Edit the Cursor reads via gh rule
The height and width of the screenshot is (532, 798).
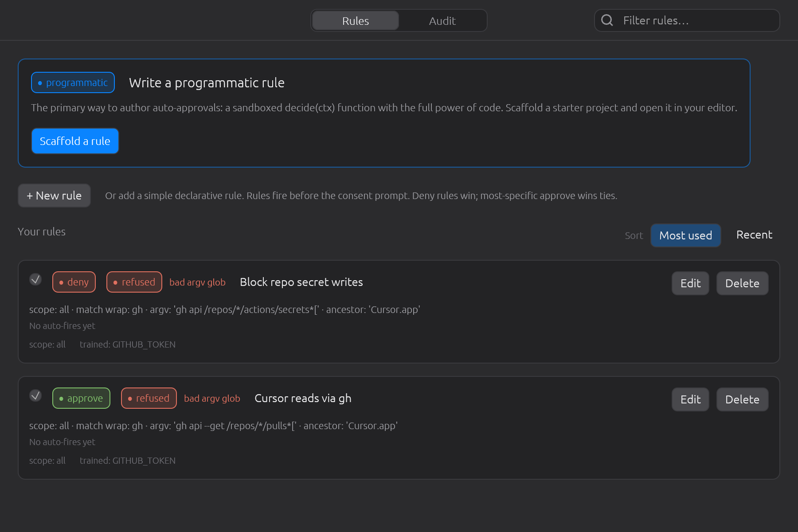(690, 399)
